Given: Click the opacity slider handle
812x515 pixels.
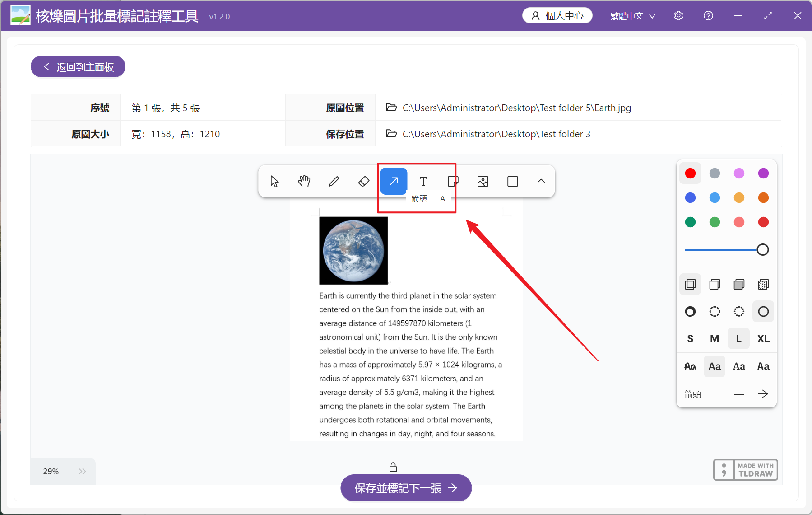Looking at the screenshot, I should click(x=763, y=249).
